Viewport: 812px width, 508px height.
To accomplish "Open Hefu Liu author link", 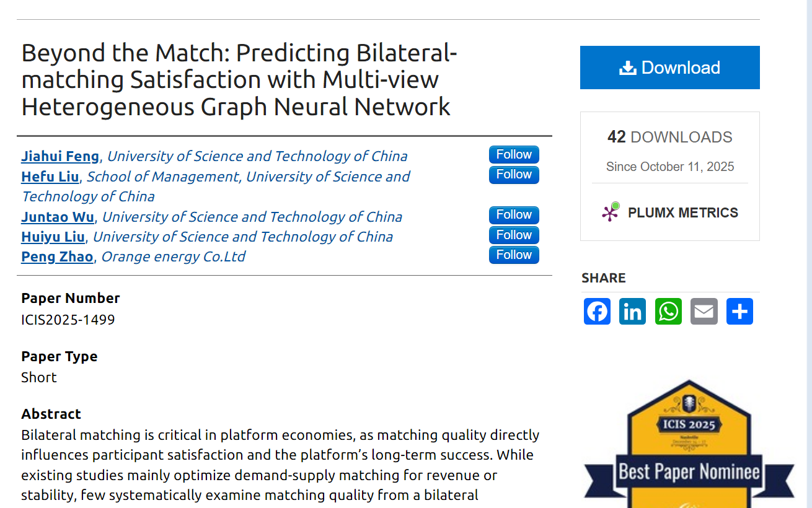I will tap(50, 177).
